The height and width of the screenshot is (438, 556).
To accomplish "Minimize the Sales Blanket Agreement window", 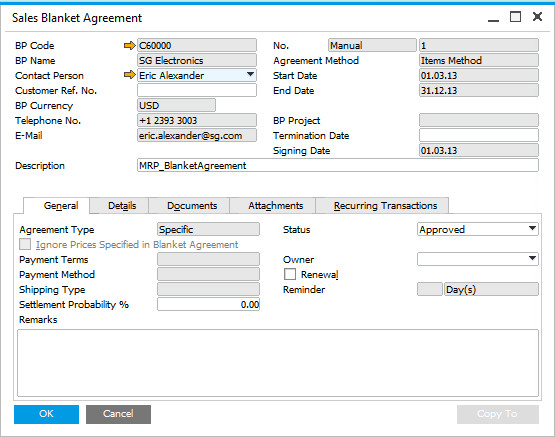I will click(x=493, y=18).
